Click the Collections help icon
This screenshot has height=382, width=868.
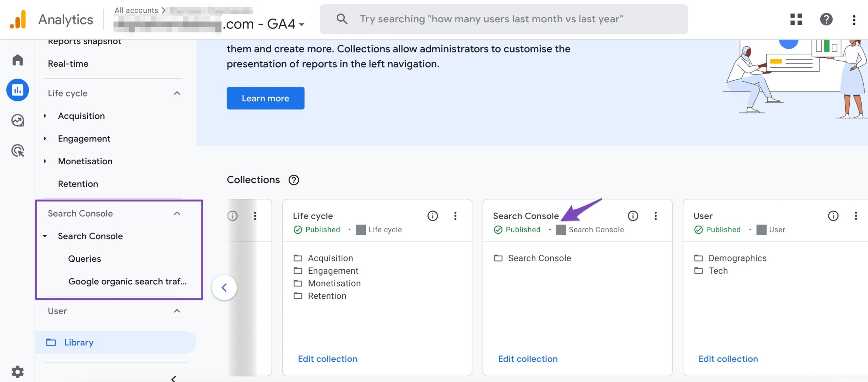[294, 180]
